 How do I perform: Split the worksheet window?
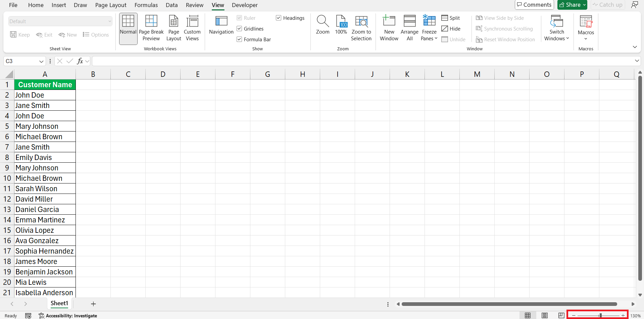(451, 18)
